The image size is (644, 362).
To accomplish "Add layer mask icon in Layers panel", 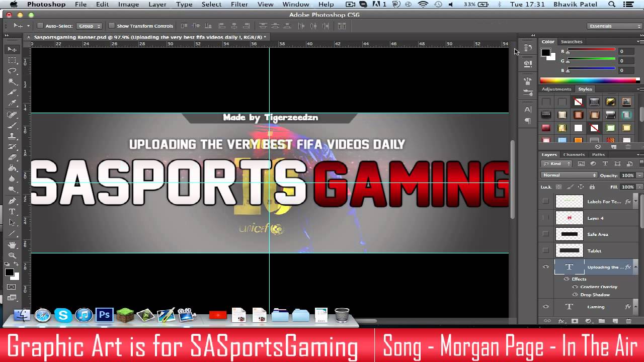I will point(575,321).
